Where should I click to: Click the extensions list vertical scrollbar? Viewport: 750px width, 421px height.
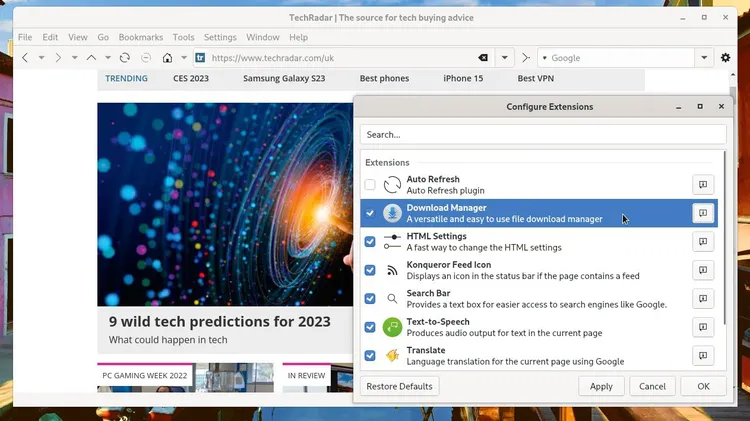pyautogui.click(x=725, y=237)
